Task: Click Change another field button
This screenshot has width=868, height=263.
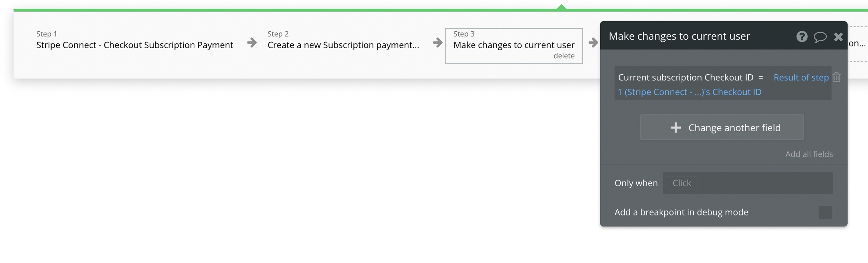Action: tap(721, 128)
